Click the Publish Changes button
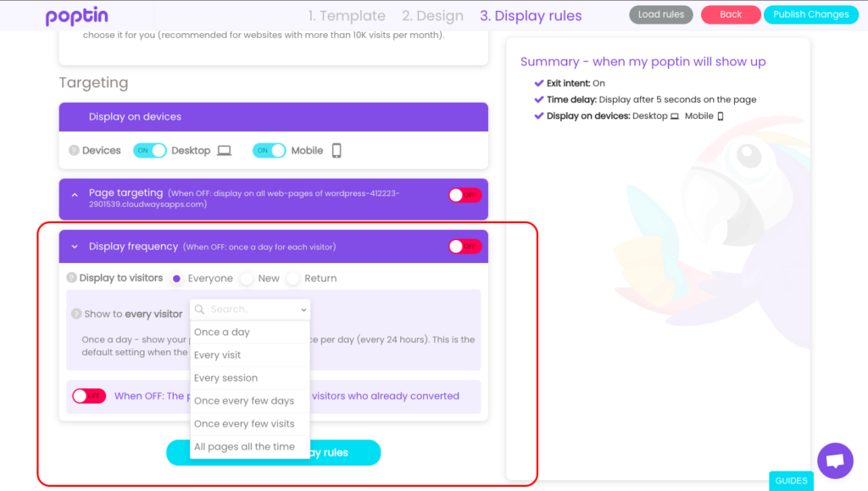The height and width of the screenshot is (491, 868). point(810,14)
